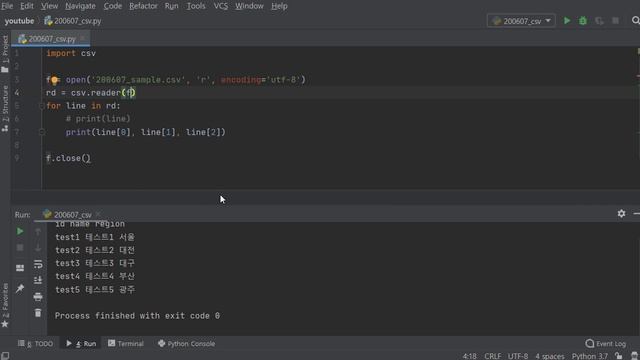The width and height of the screenshot is (640, 360).
Task: Open Search Everywhere magnifier icon
Action: pos(636,20)
